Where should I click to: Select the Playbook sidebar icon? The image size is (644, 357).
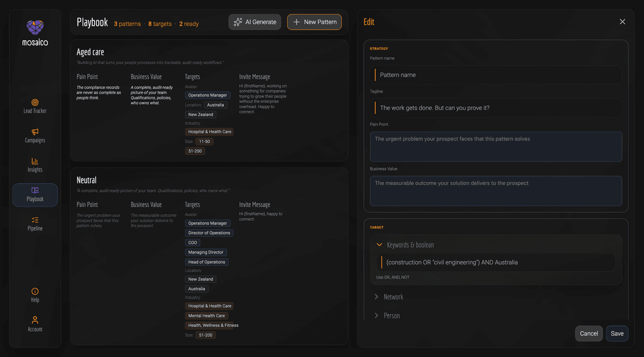pyautogui.click(x=35, y=191)
